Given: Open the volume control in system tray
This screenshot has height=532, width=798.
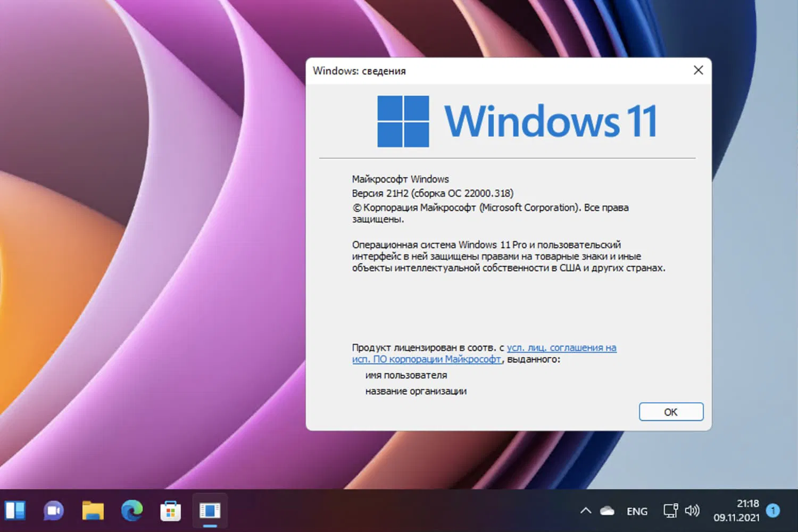Looking at the screenshot, I should (693, 510).
